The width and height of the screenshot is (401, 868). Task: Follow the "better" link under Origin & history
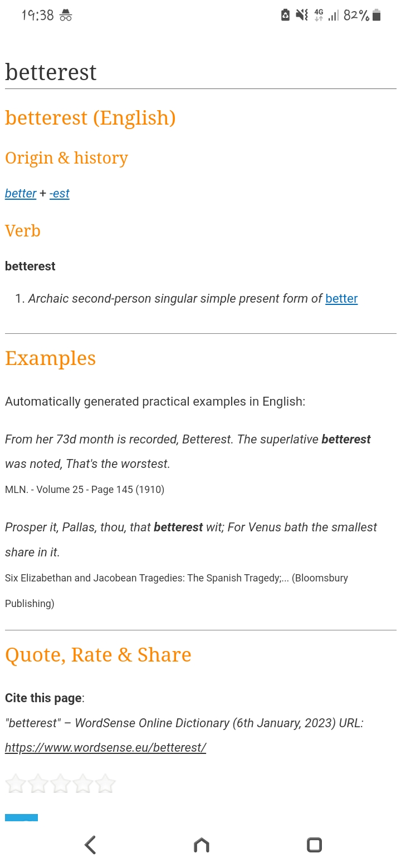[x=21, y=193]
